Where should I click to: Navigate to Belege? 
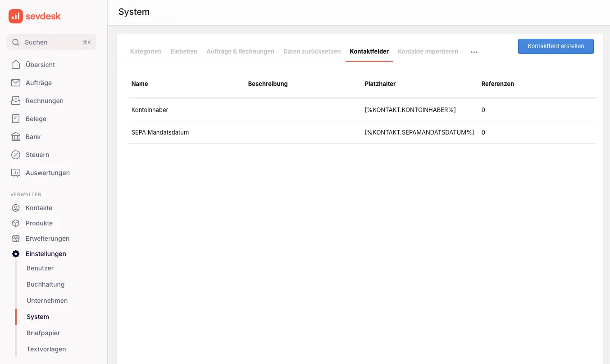(36, 119)
